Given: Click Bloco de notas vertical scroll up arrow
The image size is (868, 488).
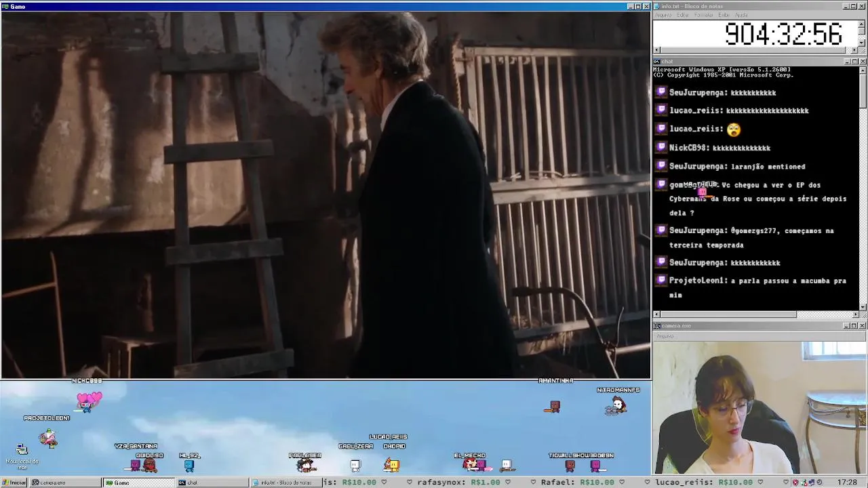Looking at the screenshot, I should pos(863,24).
